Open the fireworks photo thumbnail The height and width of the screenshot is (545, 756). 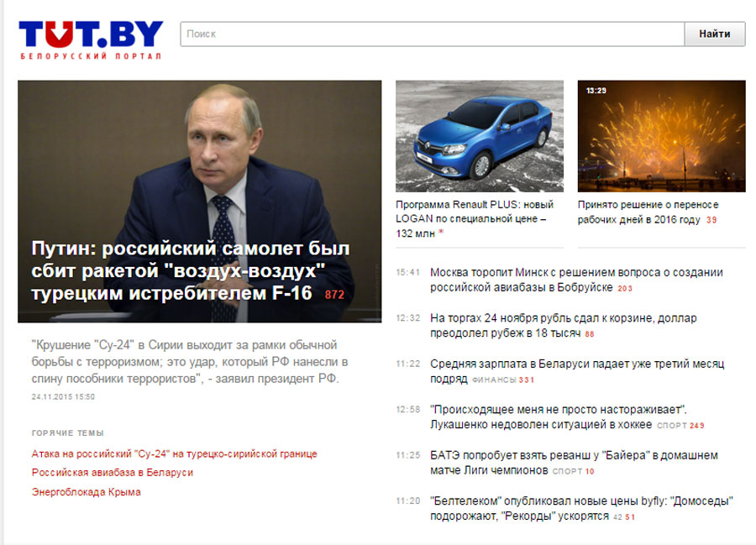click(662, 136)
